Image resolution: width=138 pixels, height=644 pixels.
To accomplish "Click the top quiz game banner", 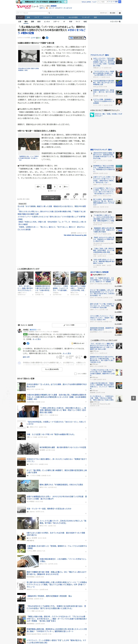I will click(42, 2).
